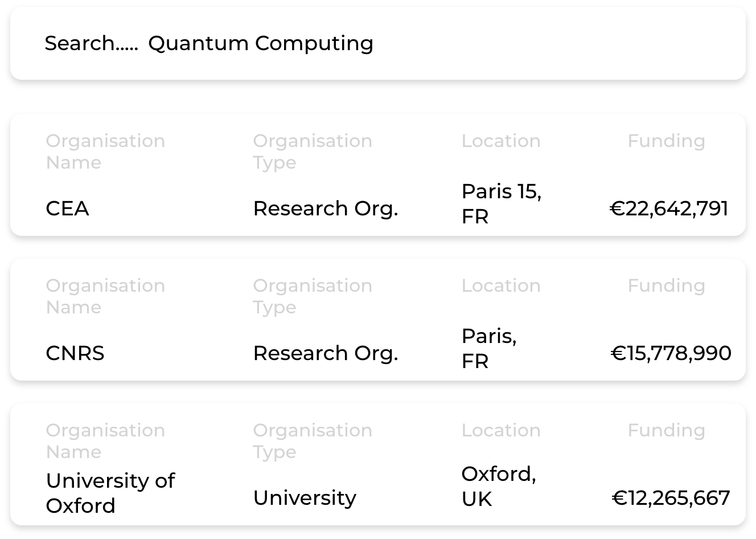Click Organisation Name header in first card
The image size is (756, 539).
point(105,152)
